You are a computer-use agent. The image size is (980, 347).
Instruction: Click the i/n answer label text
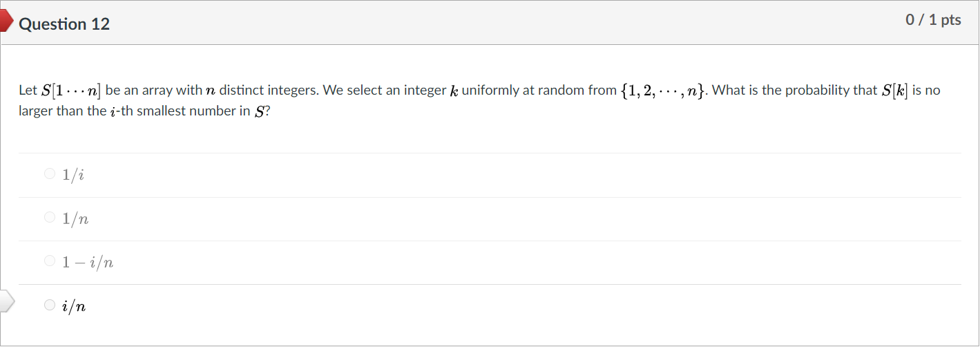75,306
